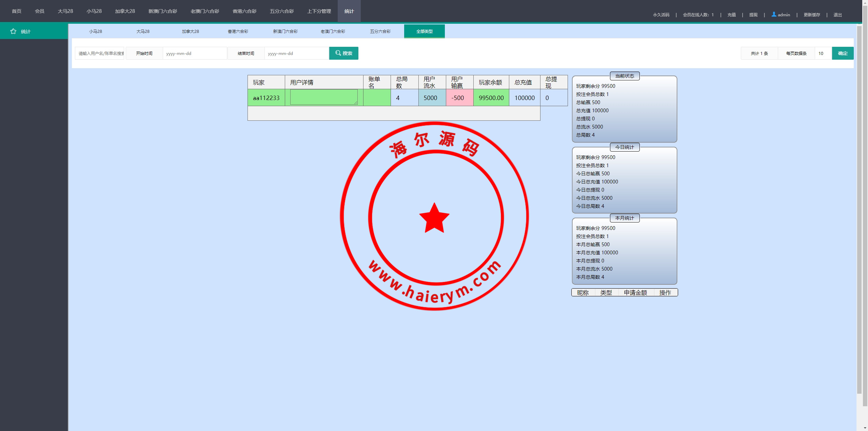Click the username search input field

click(x=100, y=53)
